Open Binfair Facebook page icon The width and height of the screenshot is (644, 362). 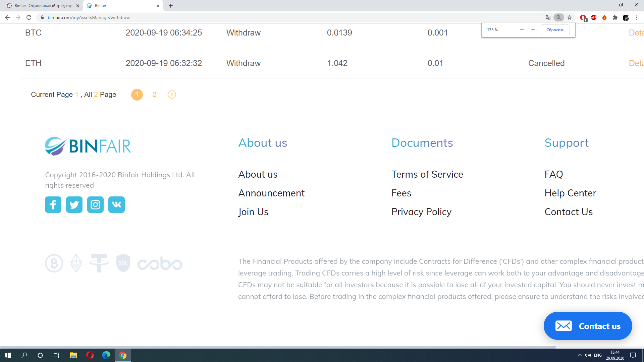tap(53, 204)
